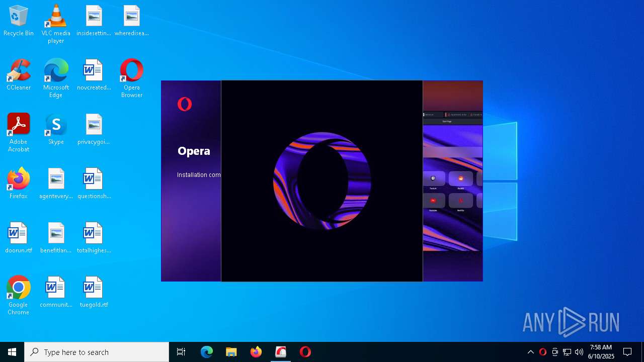Select the agentevery... image file
The image size is (644, 362).
click(x=56, y=184)
